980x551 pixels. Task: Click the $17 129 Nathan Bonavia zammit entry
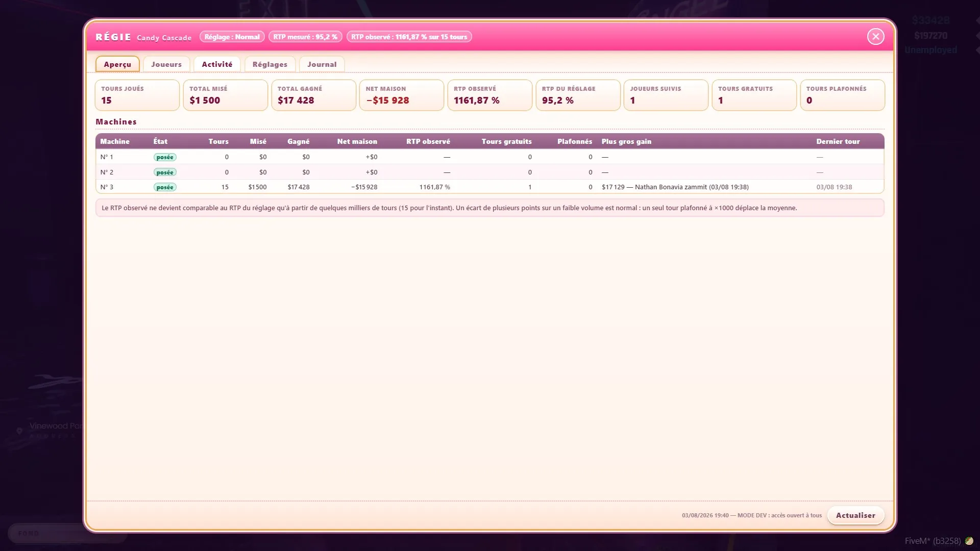[675, 187]
